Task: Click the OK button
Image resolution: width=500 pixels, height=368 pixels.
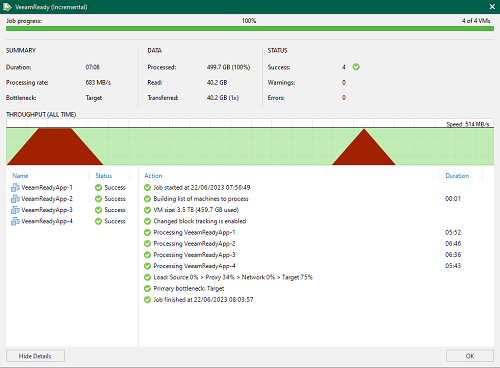Action: (x=470, y=356)
